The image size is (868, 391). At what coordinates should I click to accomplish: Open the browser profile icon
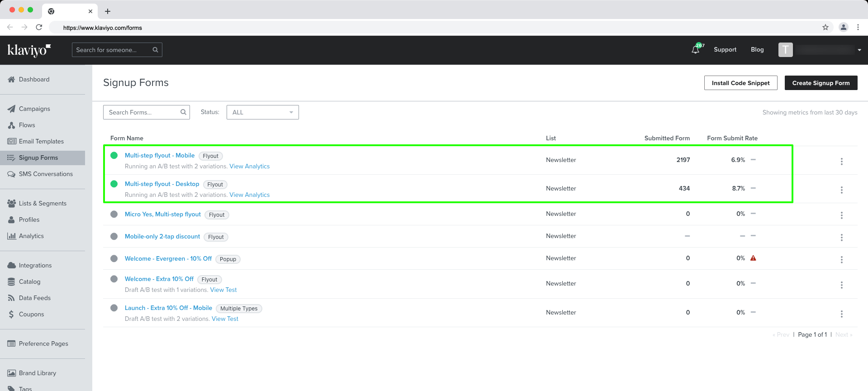coord(844,28)
